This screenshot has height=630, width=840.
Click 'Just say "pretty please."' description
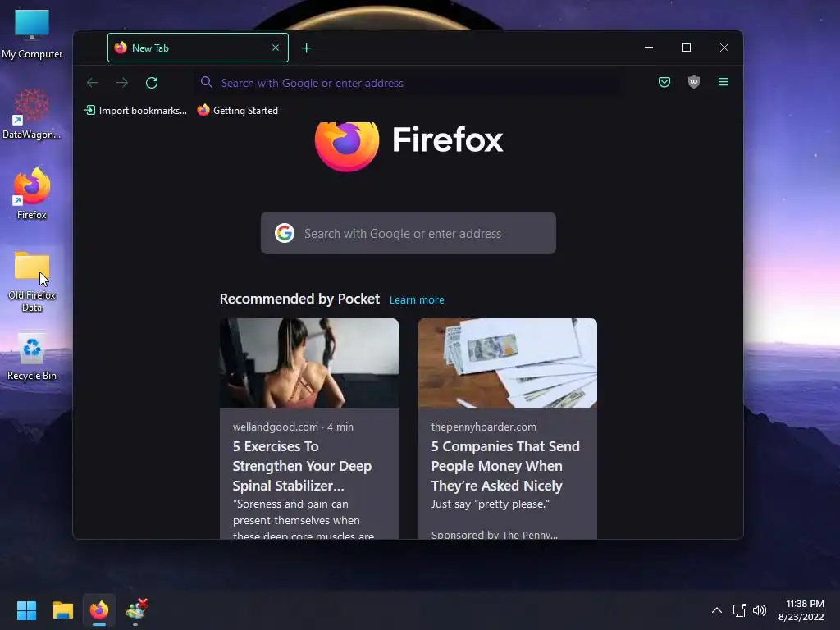tap(491, 504)
